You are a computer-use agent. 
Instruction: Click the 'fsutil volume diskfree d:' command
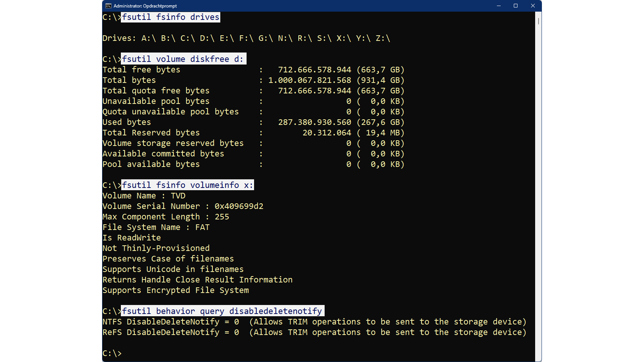point(183,59)
